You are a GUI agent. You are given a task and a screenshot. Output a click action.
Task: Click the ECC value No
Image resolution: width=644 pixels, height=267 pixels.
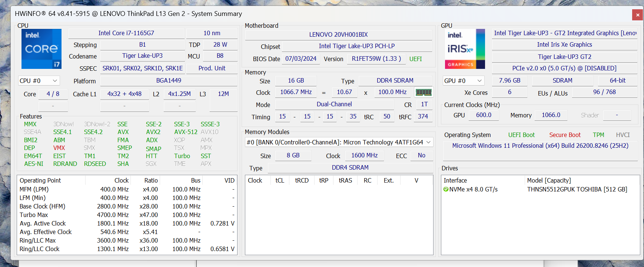click(422, 155)
